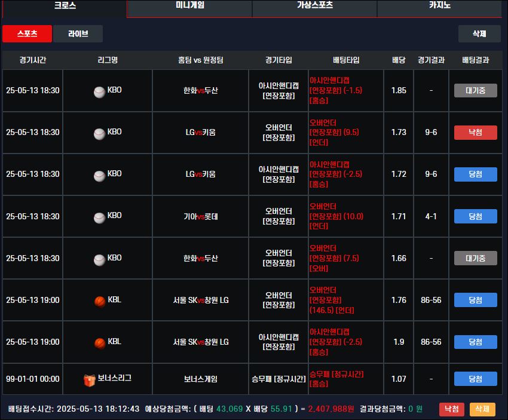Click the 리그명 column header
This screenshot has width=508, height=420.
[108, 60]
